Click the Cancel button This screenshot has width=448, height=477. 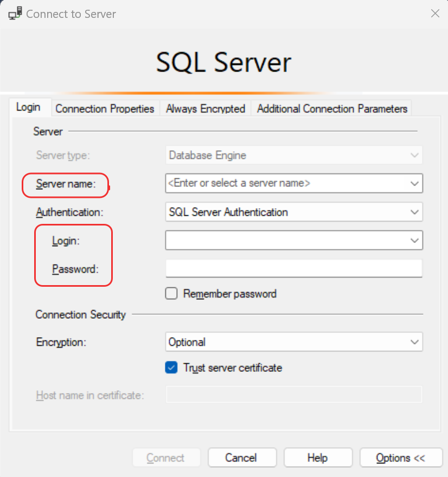point(242,457)
